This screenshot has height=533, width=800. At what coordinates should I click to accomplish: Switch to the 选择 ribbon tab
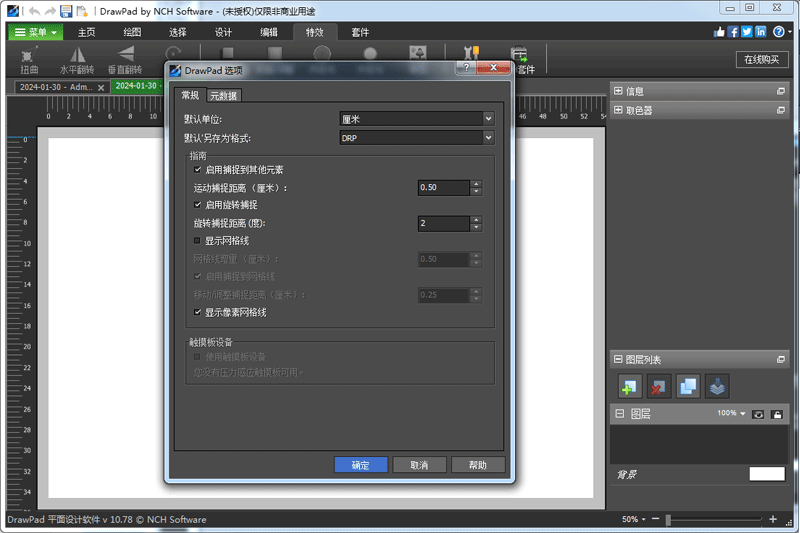178,32
